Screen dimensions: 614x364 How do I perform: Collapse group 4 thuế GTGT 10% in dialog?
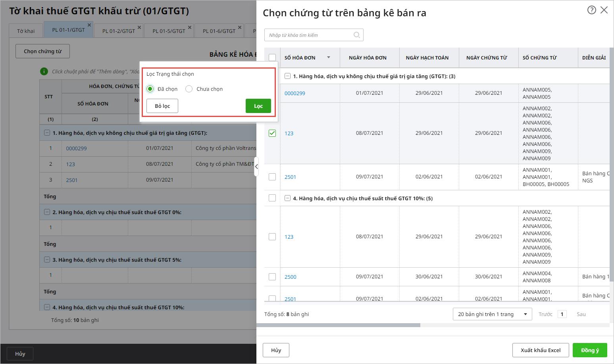click(x=287, y=198)
